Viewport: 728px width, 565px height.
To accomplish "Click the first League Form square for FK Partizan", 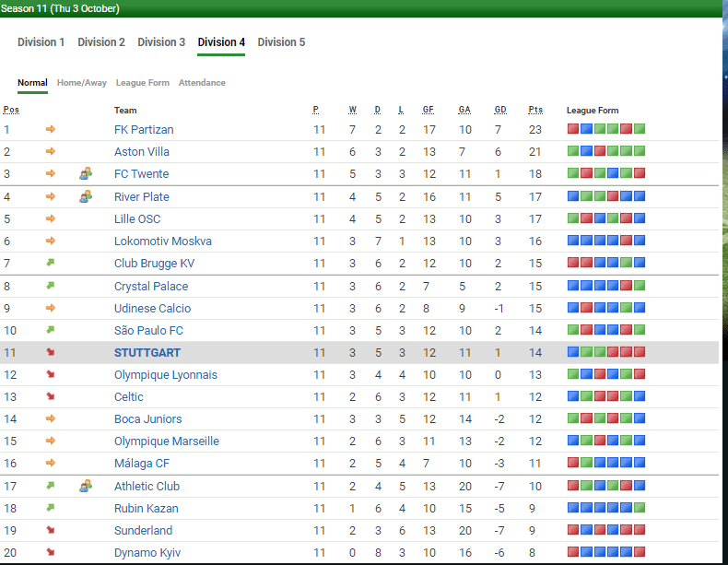I will coord(573,129).
